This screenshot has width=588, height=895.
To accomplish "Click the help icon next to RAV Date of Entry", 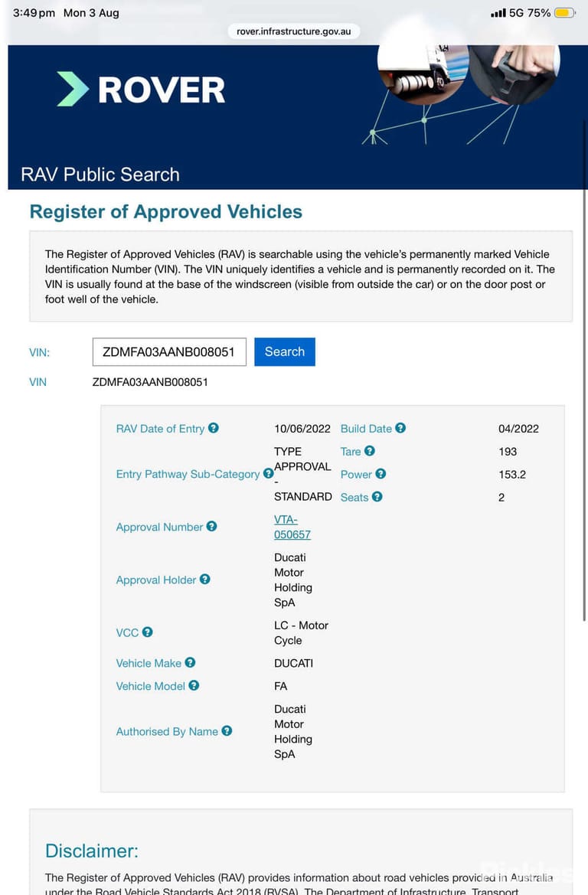I will (214, 428).
